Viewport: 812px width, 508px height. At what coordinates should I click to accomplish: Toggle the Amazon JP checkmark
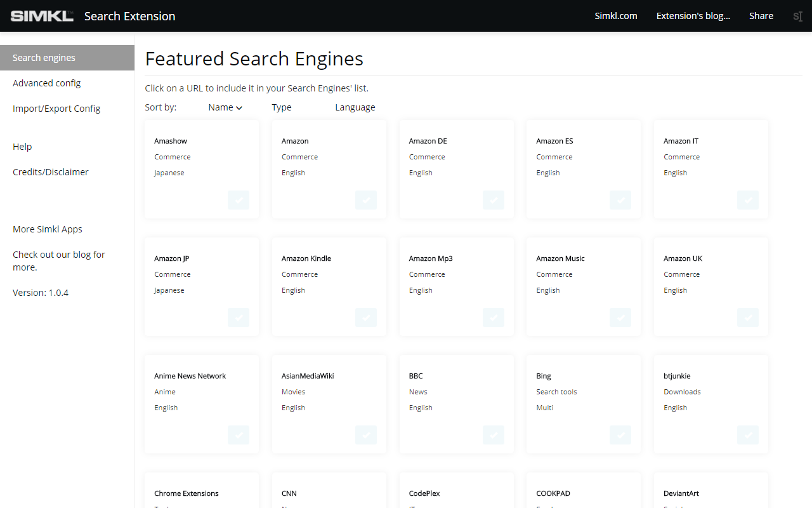239,317
